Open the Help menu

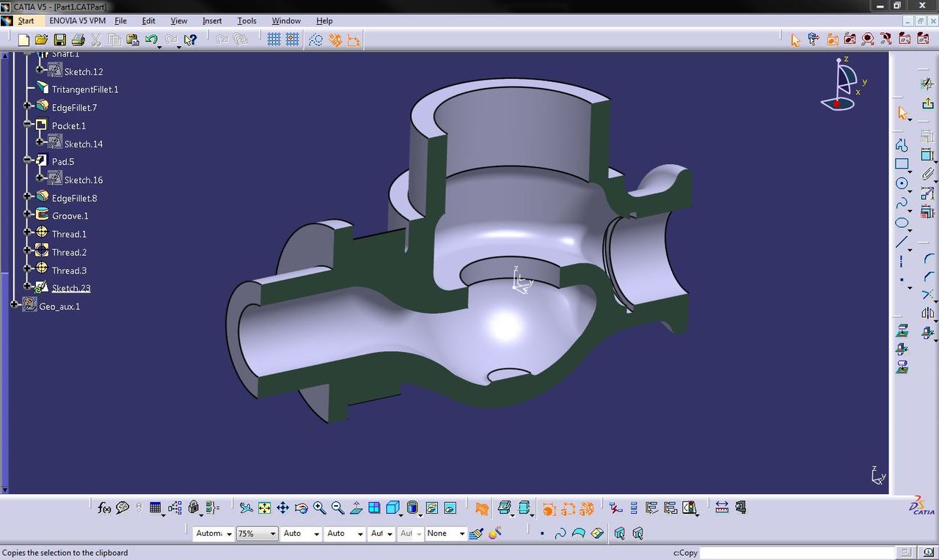click(x=324, y=21)
